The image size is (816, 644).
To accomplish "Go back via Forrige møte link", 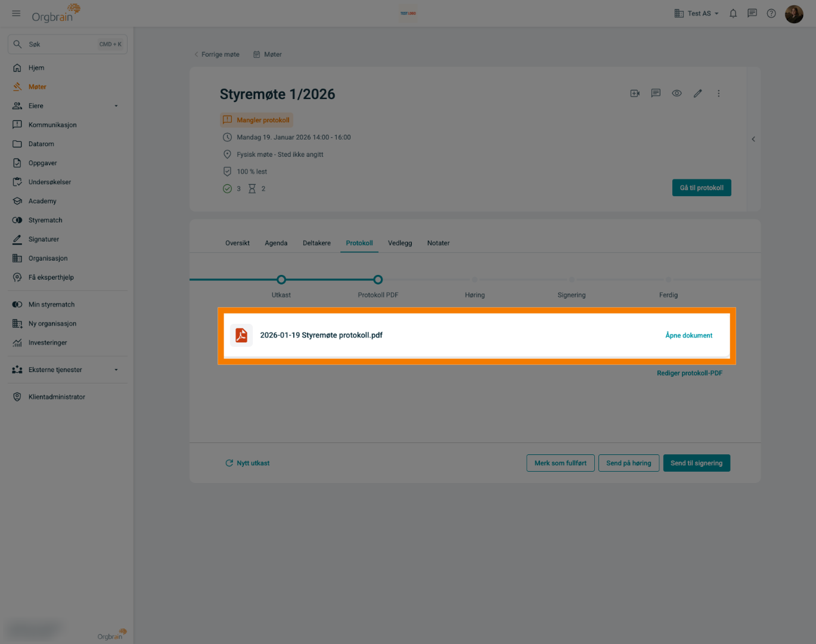I will 216,54.
